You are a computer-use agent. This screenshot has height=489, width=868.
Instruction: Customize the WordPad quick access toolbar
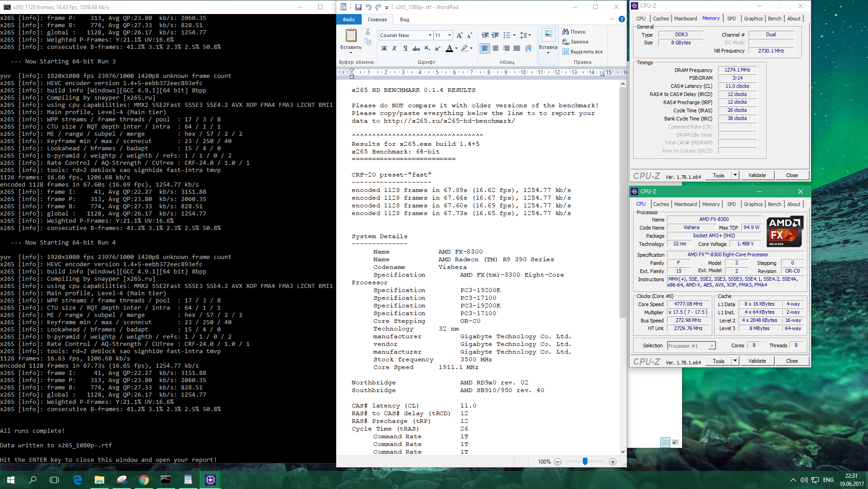[386, 7]
